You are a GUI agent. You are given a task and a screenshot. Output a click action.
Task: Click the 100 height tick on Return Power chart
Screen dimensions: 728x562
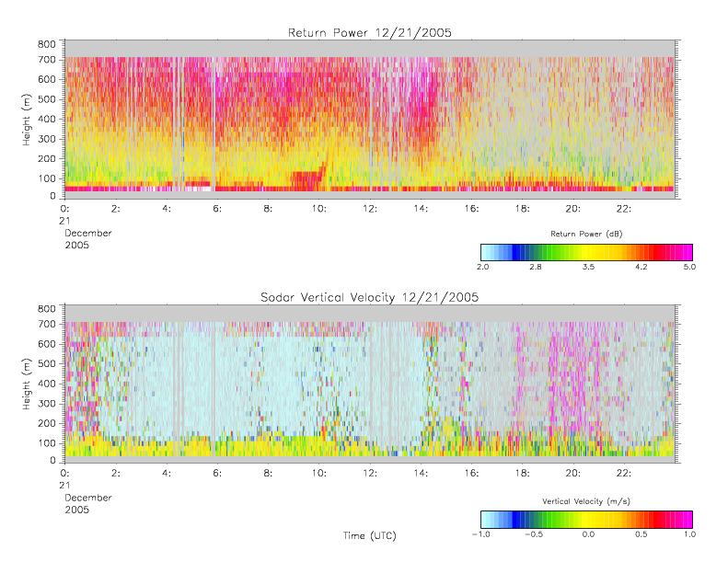point(46,178)
